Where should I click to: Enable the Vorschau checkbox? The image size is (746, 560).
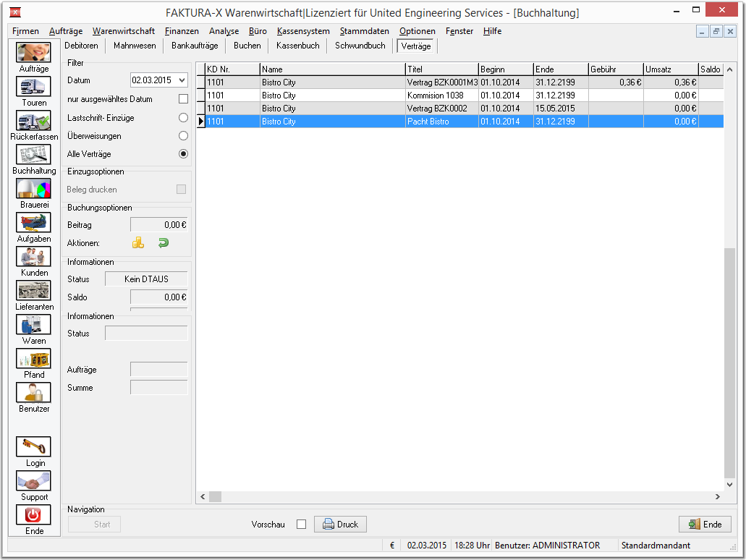(x=301, y=525)
